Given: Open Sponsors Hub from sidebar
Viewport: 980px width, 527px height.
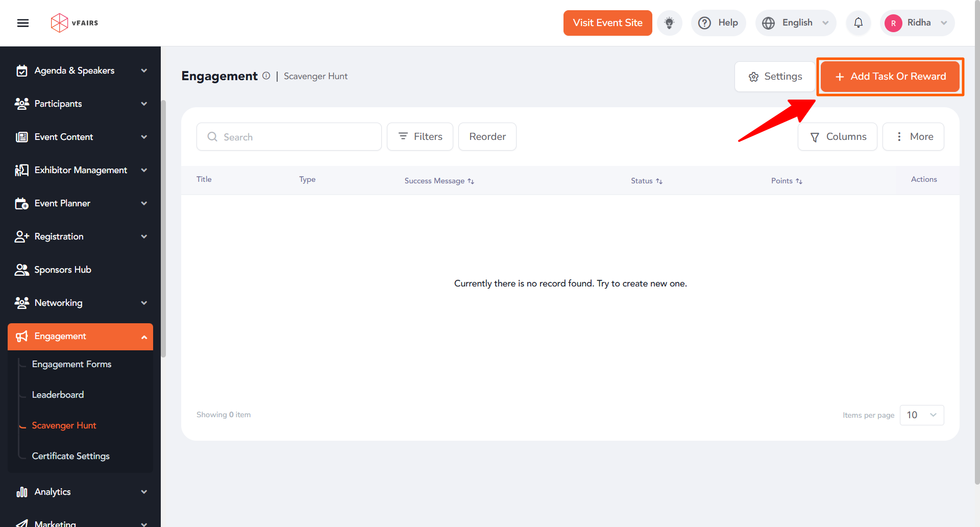Looking at the screenshot, I should (62, 270).
